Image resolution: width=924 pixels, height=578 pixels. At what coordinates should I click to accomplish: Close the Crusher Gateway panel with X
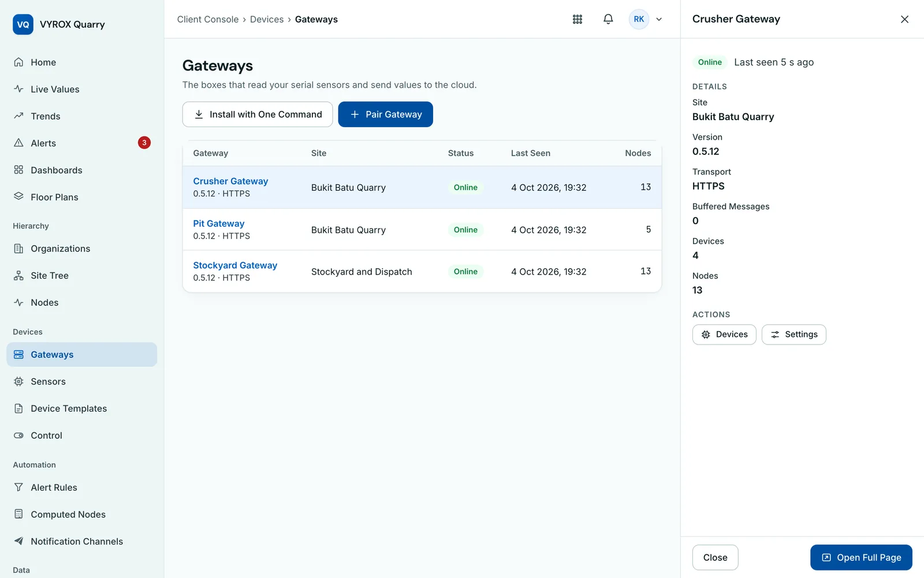904,19
